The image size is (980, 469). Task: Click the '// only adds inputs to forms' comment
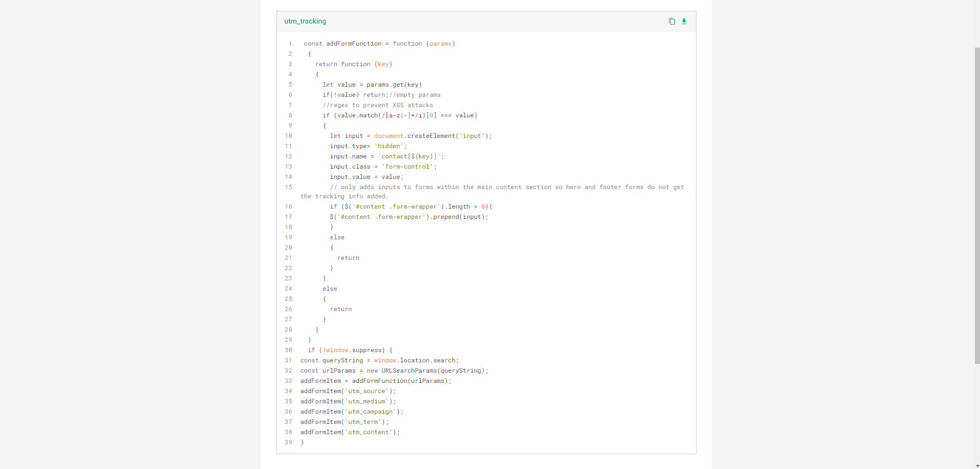pos(493,192)
